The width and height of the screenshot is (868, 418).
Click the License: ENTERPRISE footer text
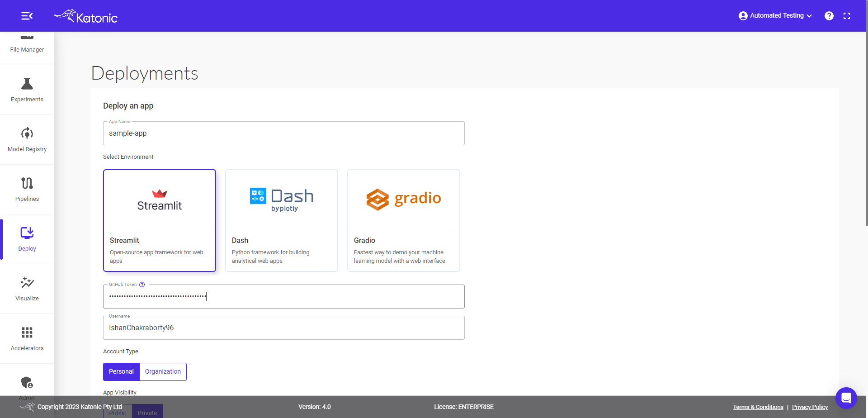(x=464, y=407)
